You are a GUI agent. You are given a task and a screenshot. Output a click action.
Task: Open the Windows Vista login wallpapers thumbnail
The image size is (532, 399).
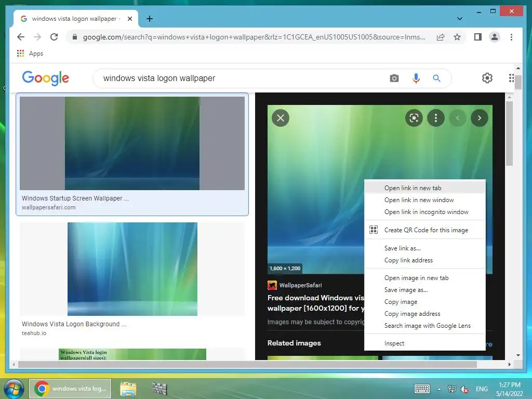[x=132, y=354]
